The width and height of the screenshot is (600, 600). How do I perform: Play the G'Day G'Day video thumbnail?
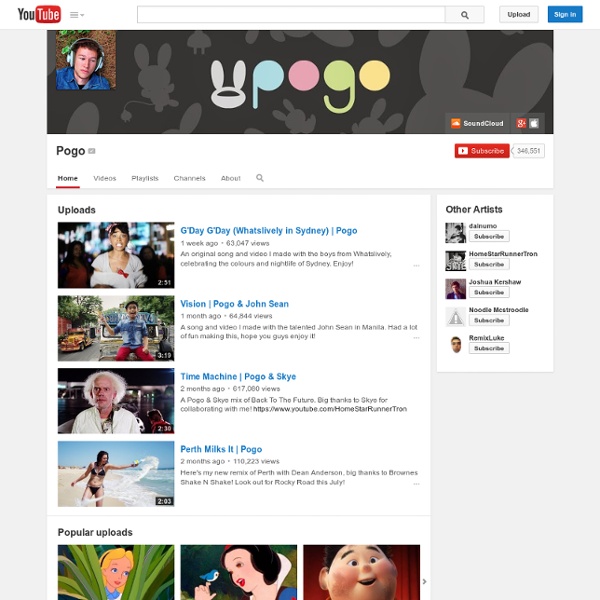[x=116, y=255]
